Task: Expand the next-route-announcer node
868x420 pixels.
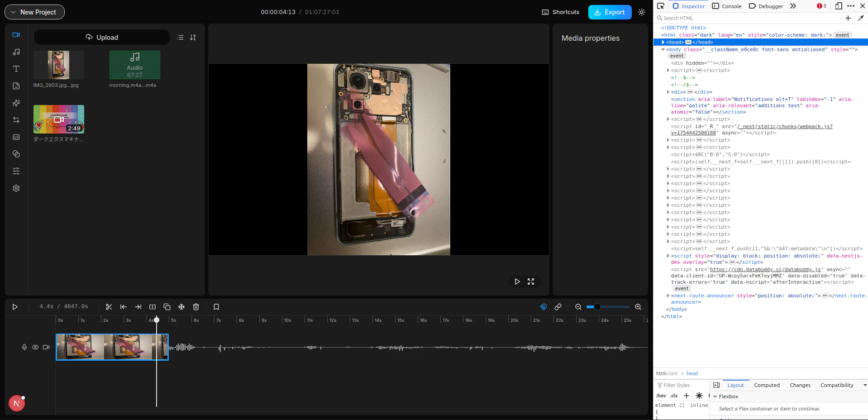Action: [668, 296]
